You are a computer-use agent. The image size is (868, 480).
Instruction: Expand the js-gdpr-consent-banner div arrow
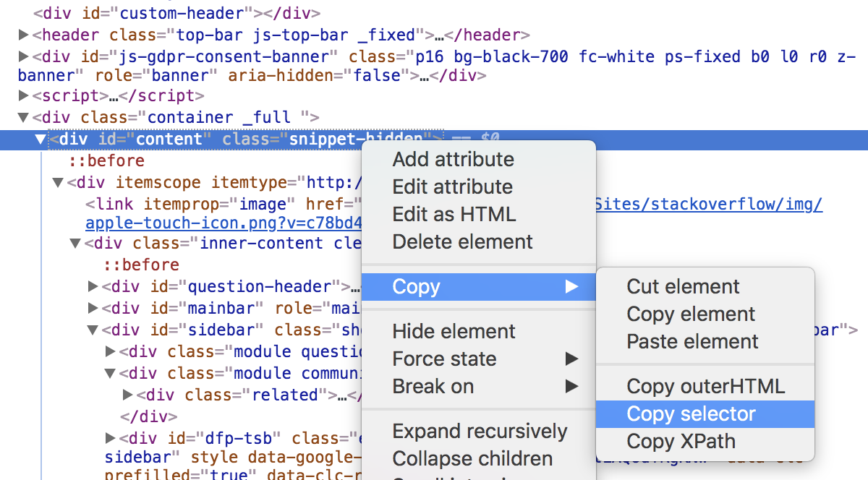(x=23, y=56)
